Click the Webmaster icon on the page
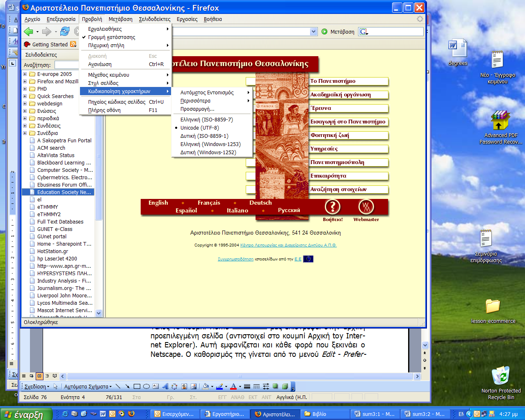This screenshot has width=525, height=420. tap(366, 207)
